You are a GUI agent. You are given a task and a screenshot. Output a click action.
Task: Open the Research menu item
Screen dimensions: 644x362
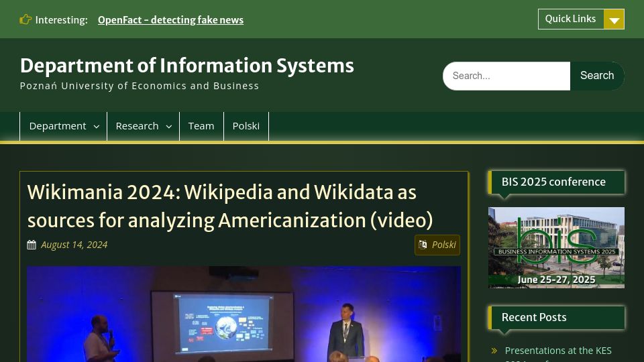point(137,126)
